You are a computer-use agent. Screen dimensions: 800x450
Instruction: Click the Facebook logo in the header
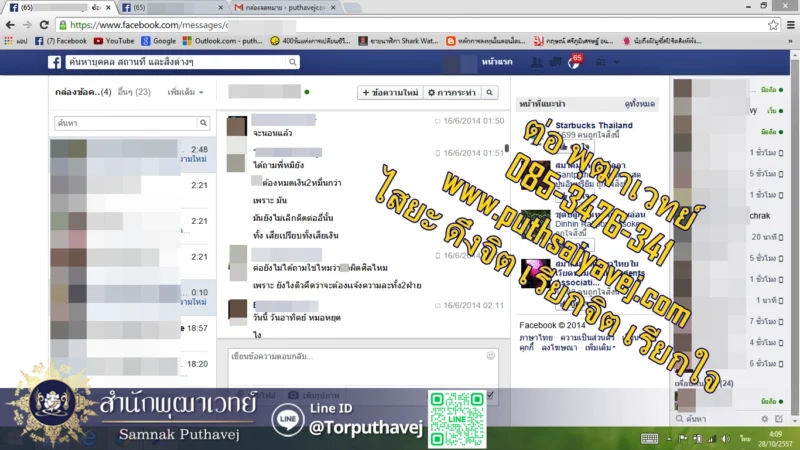coord(55,62)
